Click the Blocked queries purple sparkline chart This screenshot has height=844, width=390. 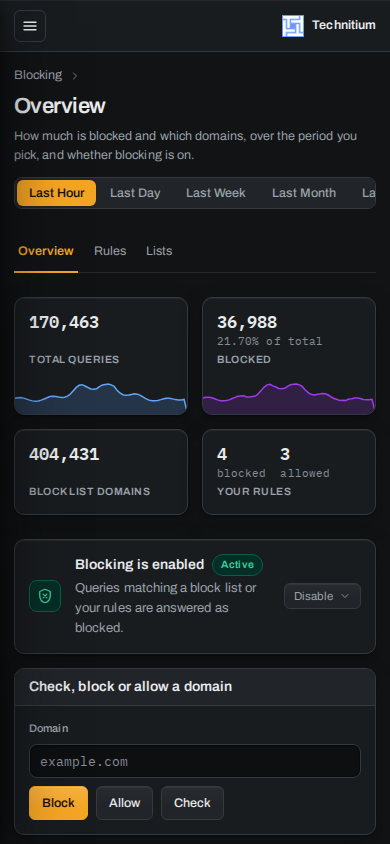tap(288, 399)
